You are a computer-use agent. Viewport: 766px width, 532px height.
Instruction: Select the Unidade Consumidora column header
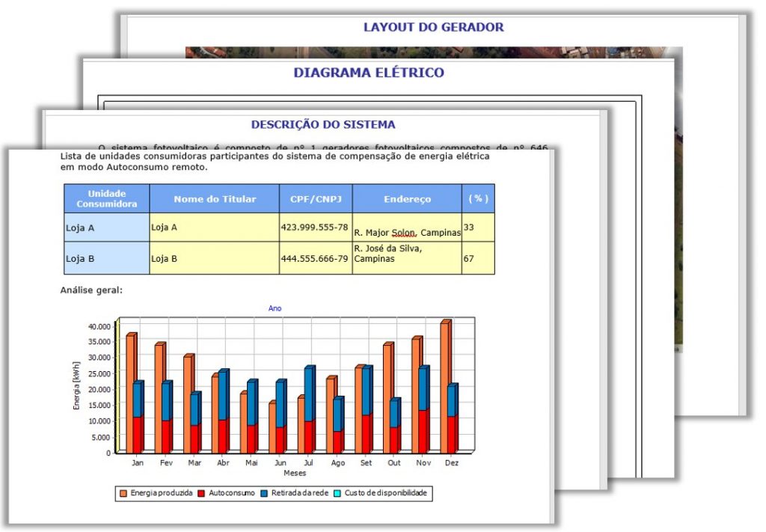click(x=106, y=198)
